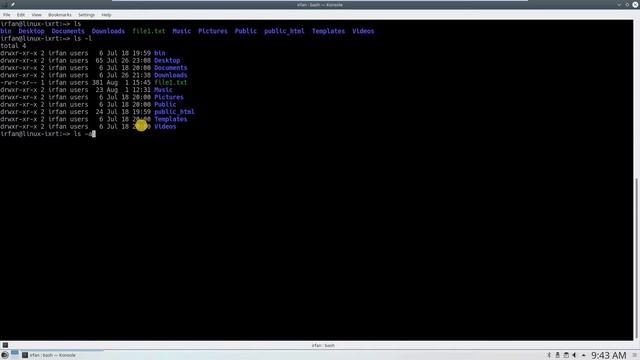Expand the hidden system tray icons arrow
The image size is (640, 360).
583,355
